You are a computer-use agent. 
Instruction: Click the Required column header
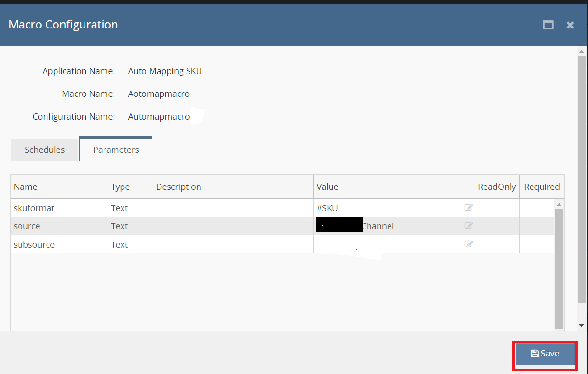[x=541, y=187]
